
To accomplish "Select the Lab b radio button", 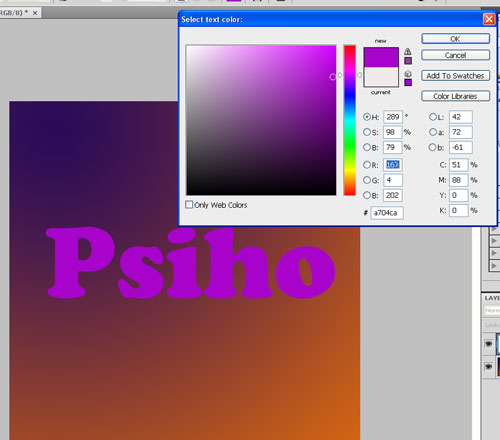I will pos(433,147).
